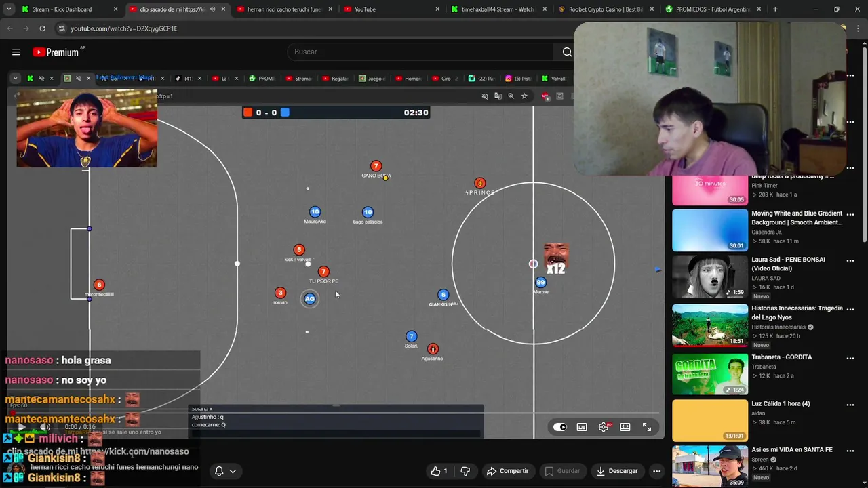The width and height of the screenshot is (868, 488).
Task: Close the clip sacado de mi tab
Action: pyautogui.click(x=223, y=9)
